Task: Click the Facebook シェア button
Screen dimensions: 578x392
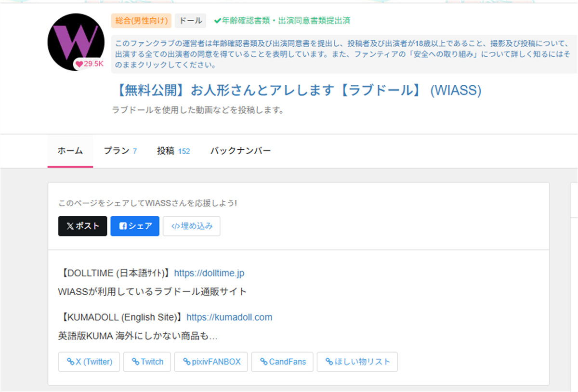Action: (135, 226)
